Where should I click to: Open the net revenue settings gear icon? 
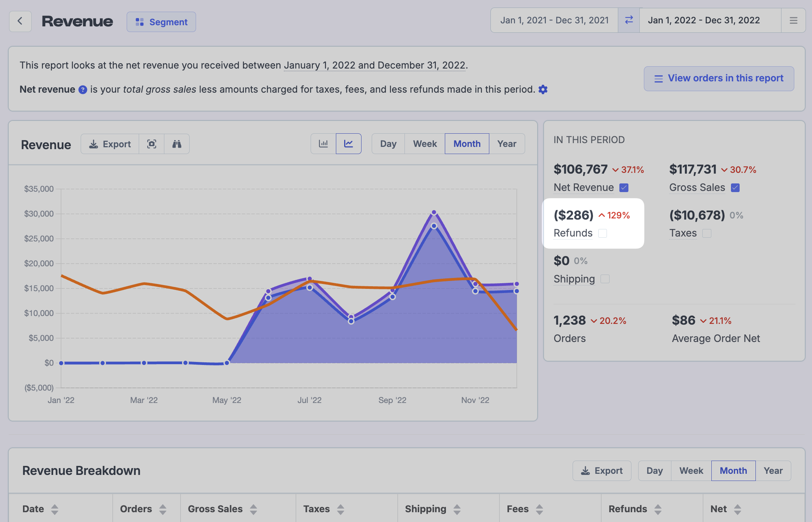click(543, 90)
